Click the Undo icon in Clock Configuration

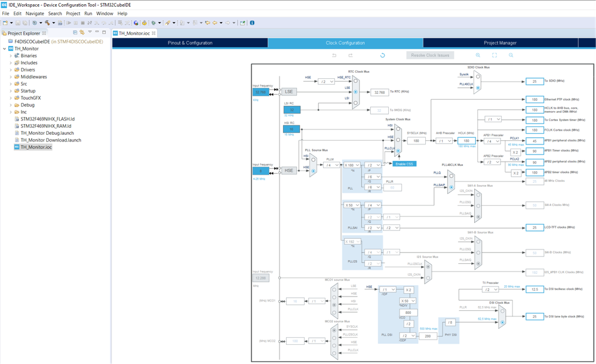click(334, 55)
